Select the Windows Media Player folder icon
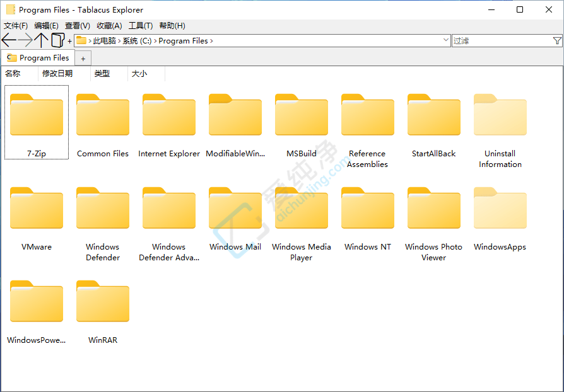This screenshot has width=564, height=392. coord(302,208)
